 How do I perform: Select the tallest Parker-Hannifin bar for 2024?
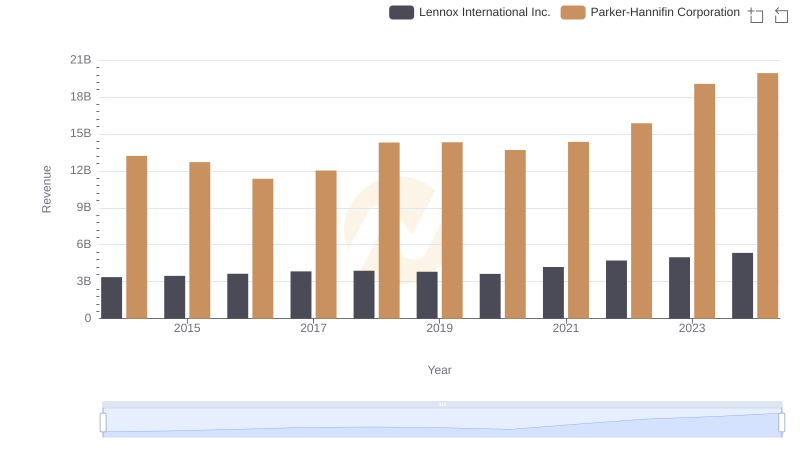pos(767,196)
